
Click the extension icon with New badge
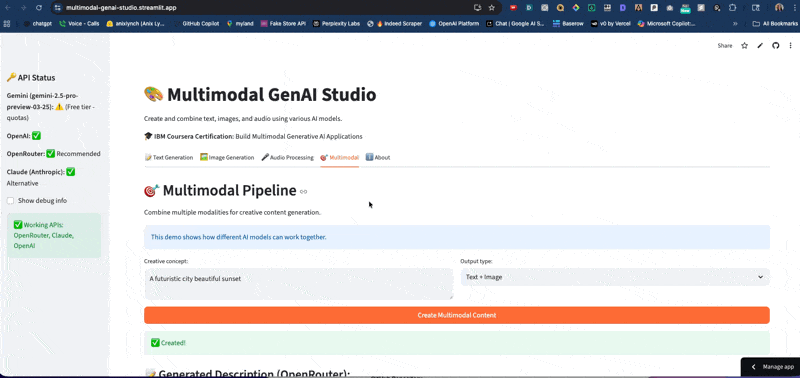coord(685,9)
